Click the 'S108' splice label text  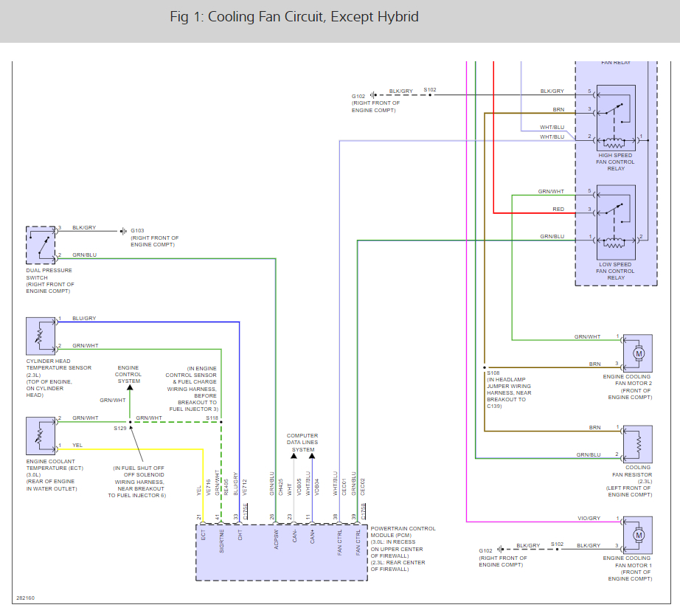(493, 373)
